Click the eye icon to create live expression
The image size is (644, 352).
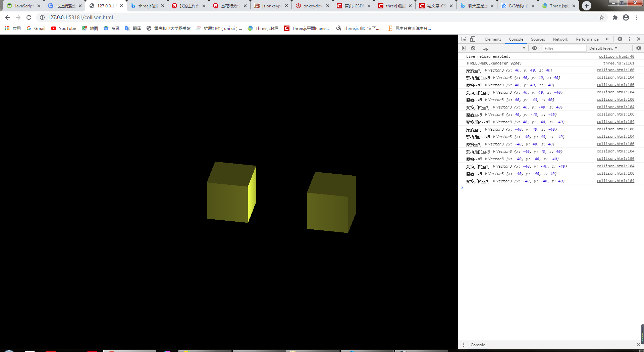(x=535, y=48)
